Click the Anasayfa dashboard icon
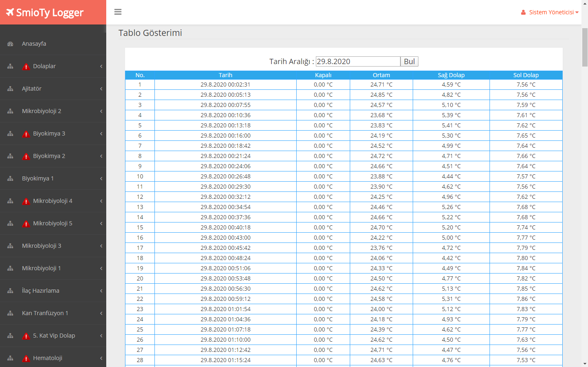The image size is (588, 367). 10,44
